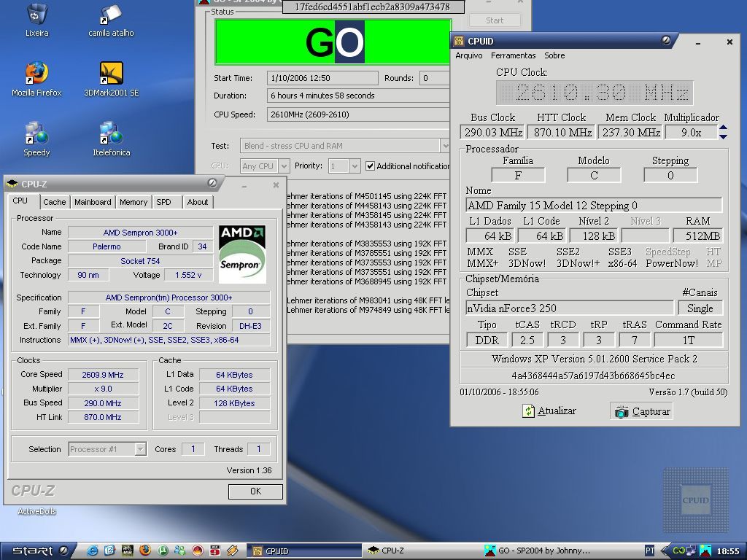
Task: Click the uTorrent quick launch icon
Action: pos(163,551)
